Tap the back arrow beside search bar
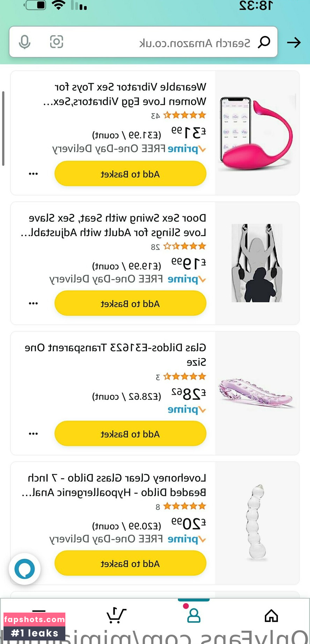The image size is (310, 644). tap(294, 43)
